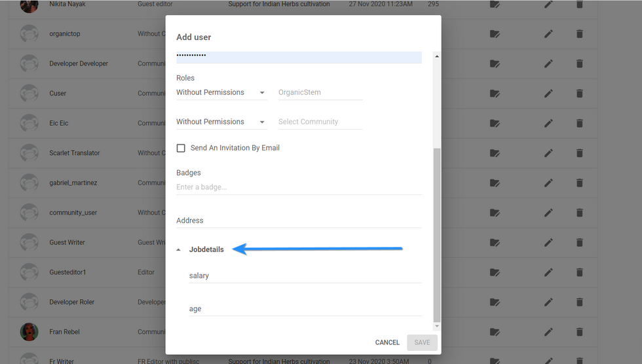Click the OrganicStem field
642x364 pixels.
tap(320, 92)
